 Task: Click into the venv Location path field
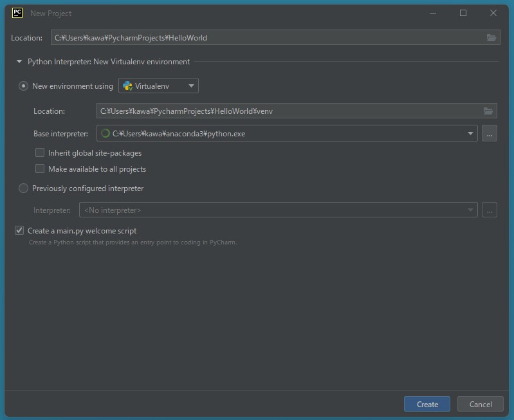click(x=297, y=111)
